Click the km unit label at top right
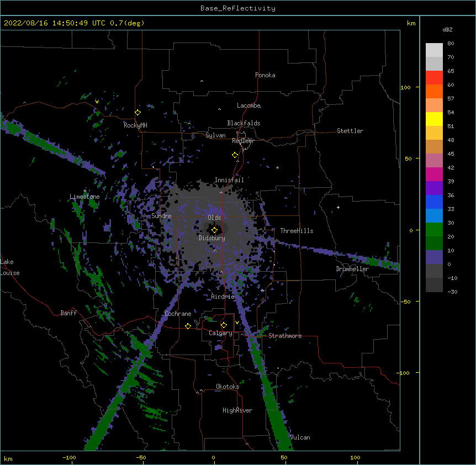 click(411, 23)
